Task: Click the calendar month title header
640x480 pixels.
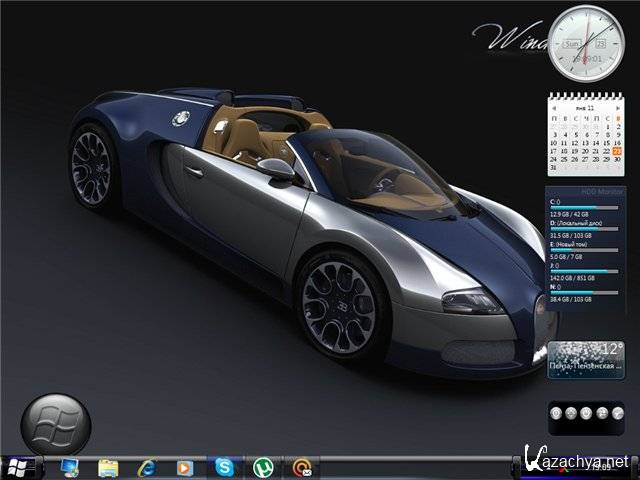Action: point(586,107)
